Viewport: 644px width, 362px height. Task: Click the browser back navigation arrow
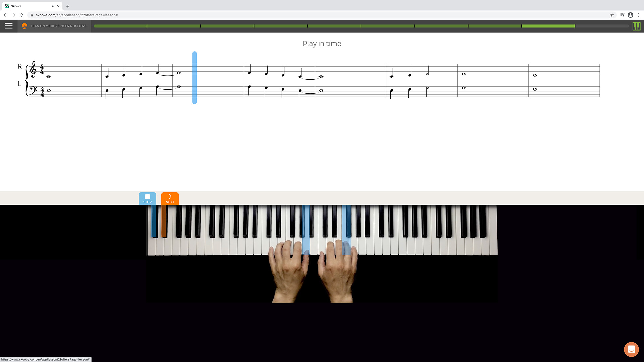[x=5, y=15]
